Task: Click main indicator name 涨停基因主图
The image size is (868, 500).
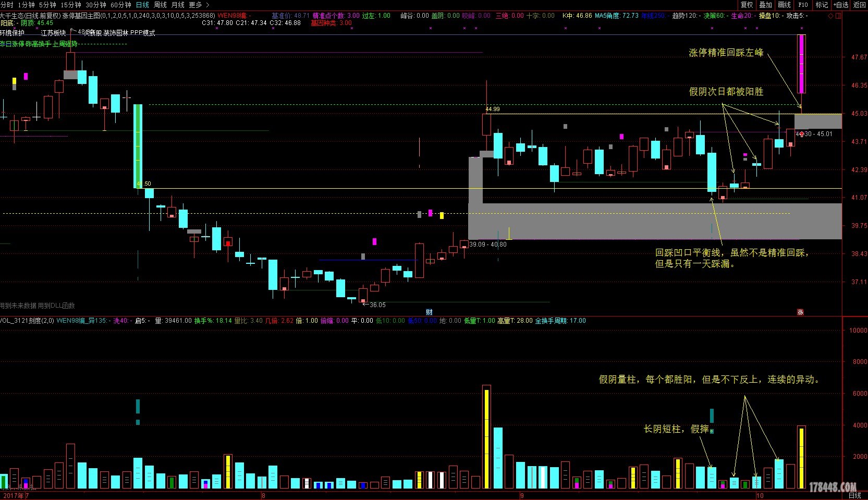Action: (81, 16)
